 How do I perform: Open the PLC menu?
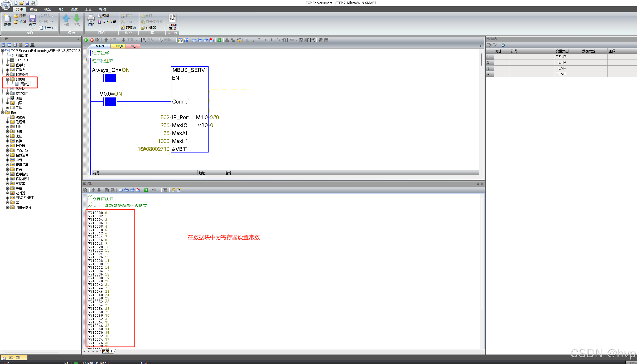pos(61,9)
